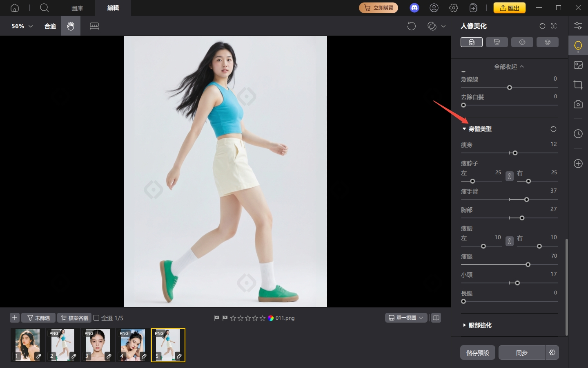Viewport: 588px width, 368px height.
Task: Toggle the 瘦脖子 left-right link lock
Action: (x=509, y=176)
